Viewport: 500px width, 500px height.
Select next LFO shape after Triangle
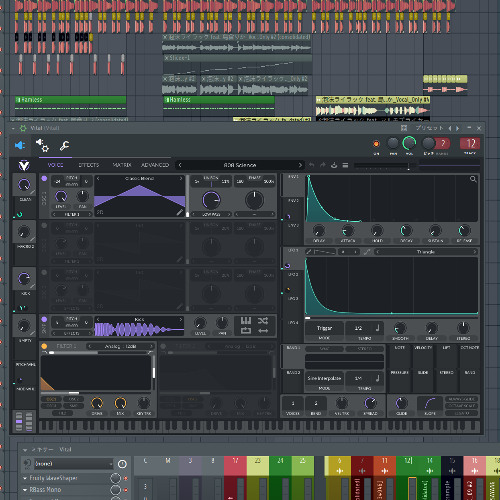(475, 252)
